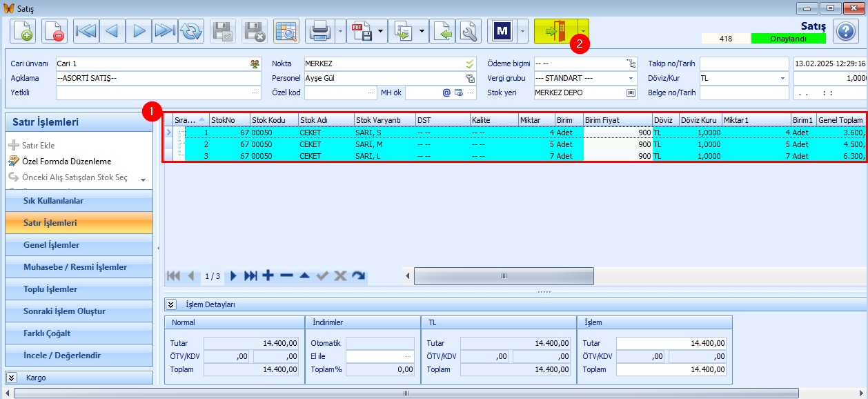Select the Sık Kullanılanlar tab
The height and width of the screenshot is (399, 868).
tap(79, 201)
